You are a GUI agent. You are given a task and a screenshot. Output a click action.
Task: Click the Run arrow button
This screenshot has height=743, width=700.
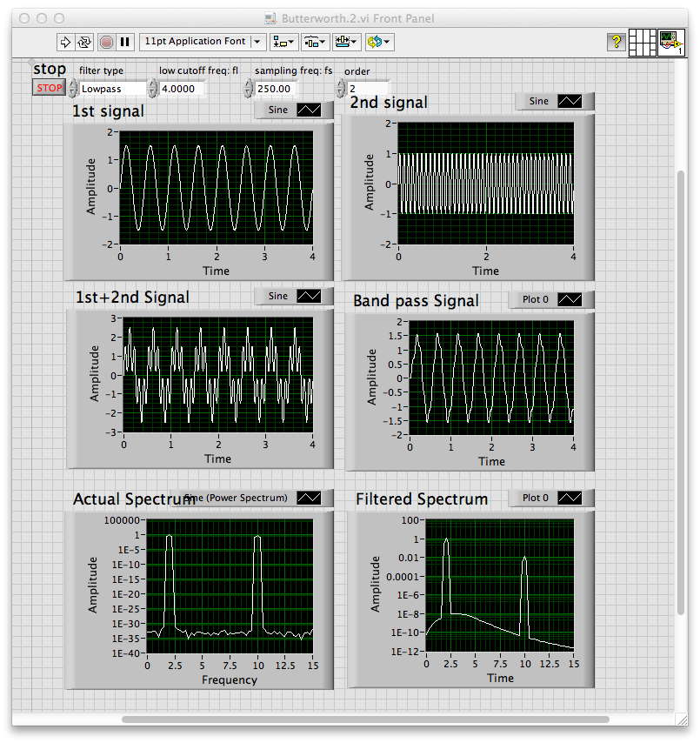65,42
